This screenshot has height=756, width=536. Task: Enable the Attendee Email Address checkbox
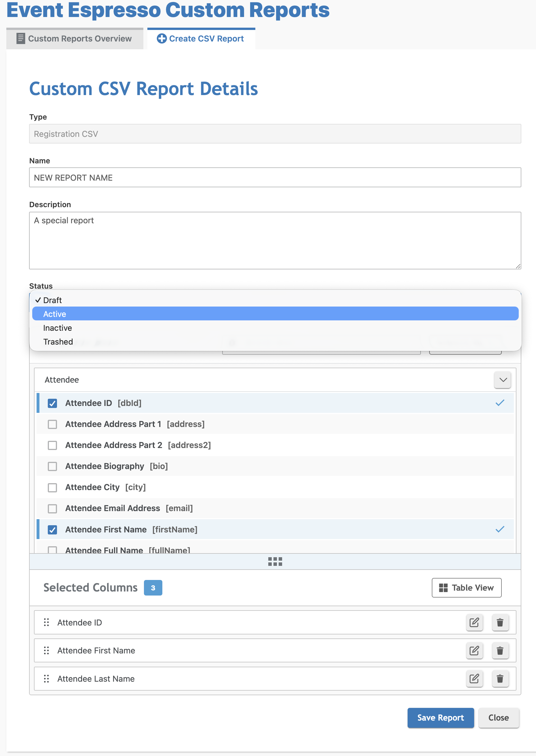pos(52,509)
